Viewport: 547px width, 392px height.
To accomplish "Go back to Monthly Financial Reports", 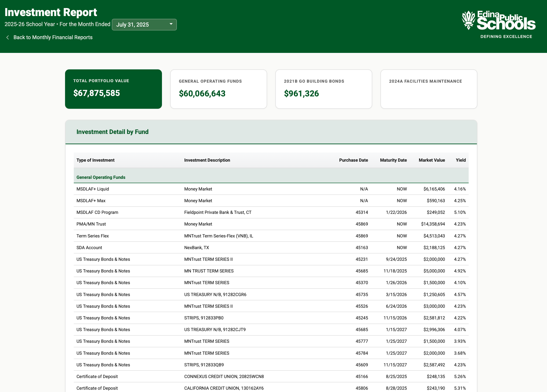I will (x=53, y=37).
